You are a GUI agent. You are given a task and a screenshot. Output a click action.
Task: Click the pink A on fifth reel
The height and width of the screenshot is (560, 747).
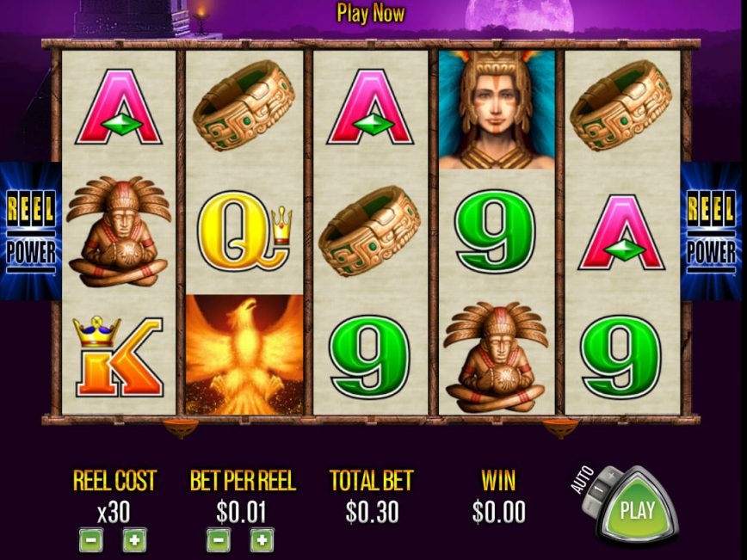click(621, 232)
